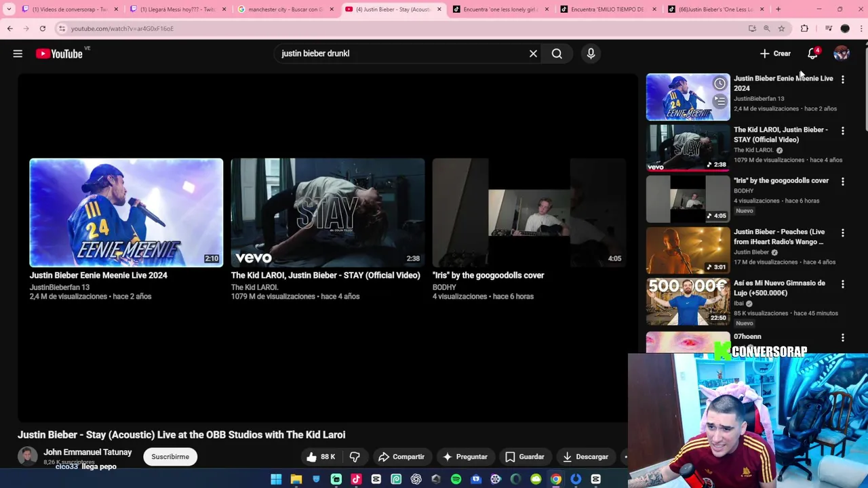Ask about video with Preguntar
The width and height of the screenshot is (868, 488).
[465, 457]
